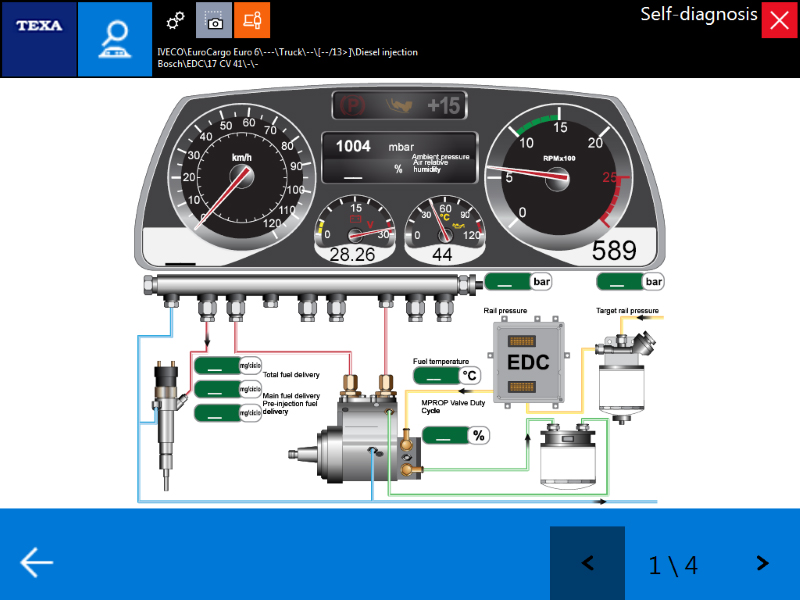
Task: Click the fuel filter with upper inlet pipe
Action: [623, 377]
